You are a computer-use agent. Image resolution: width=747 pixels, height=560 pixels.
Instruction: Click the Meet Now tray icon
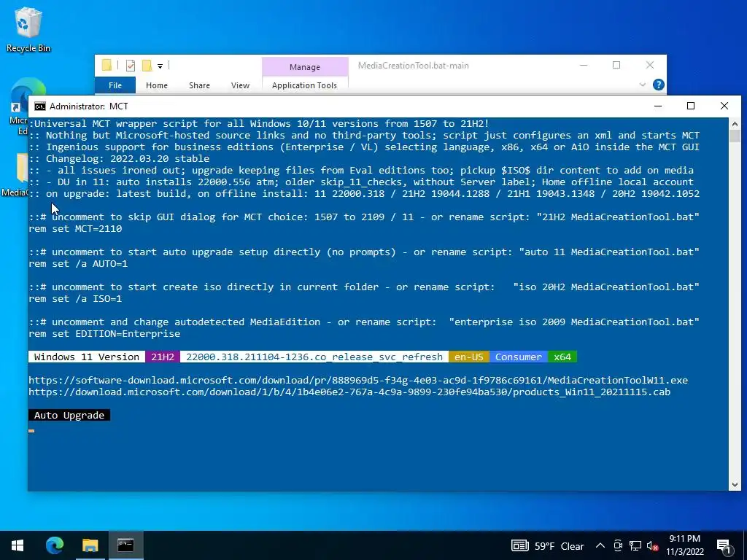(x=618, y=546)
